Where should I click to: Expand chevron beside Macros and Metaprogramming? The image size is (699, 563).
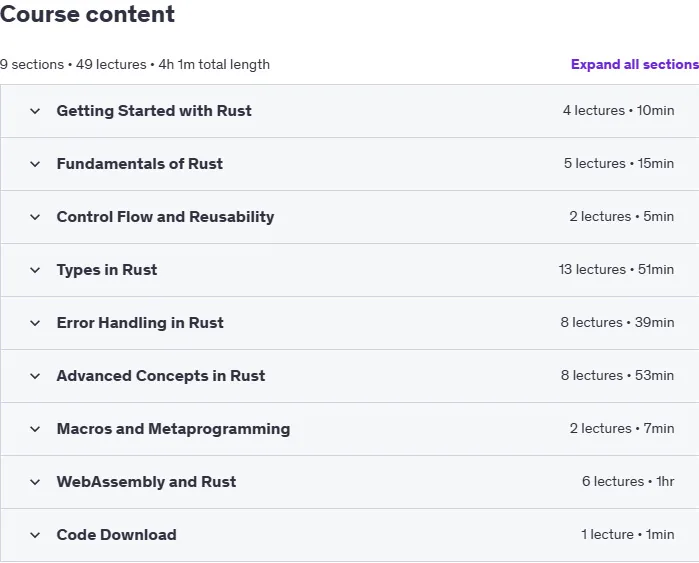click(35, 429)
